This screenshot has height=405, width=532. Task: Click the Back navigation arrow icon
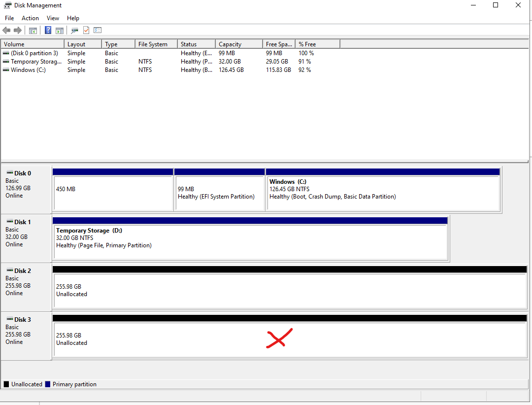[6, 30]
